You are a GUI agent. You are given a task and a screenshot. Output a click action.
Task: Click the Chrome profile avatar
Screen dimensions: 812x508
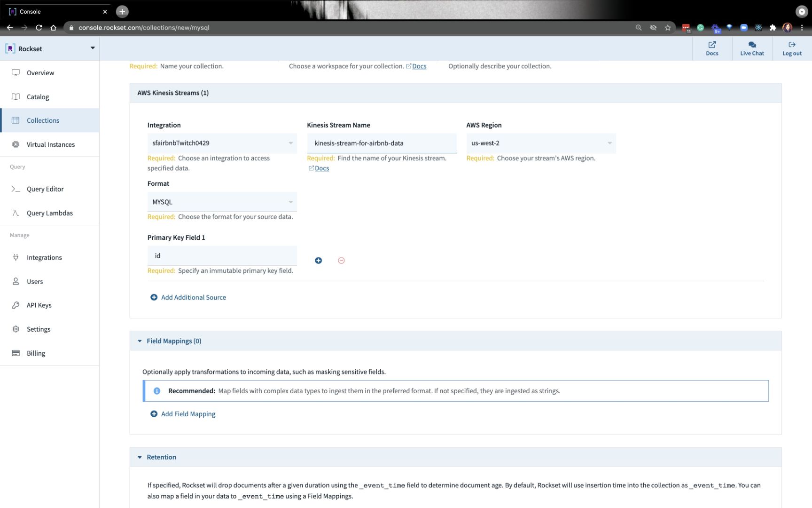coord(788,28)
